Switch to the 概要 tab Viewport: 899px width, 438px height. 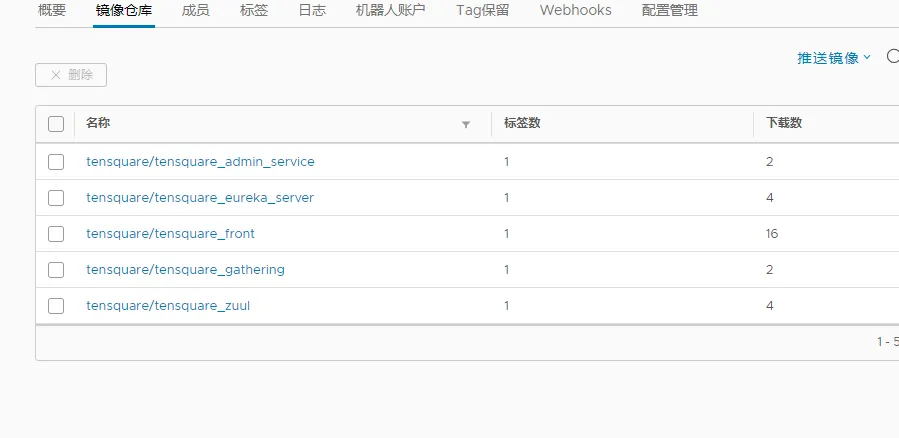(52, 11)
